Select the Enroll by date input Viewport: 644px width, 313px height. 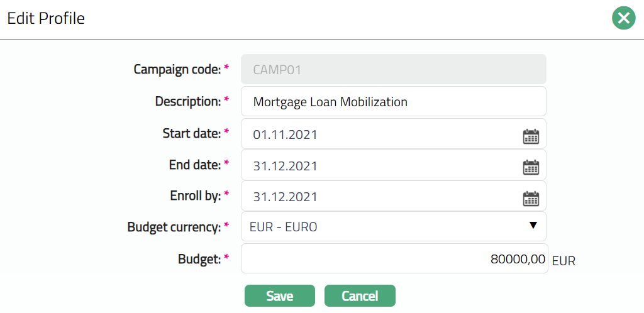coord(377,197)
